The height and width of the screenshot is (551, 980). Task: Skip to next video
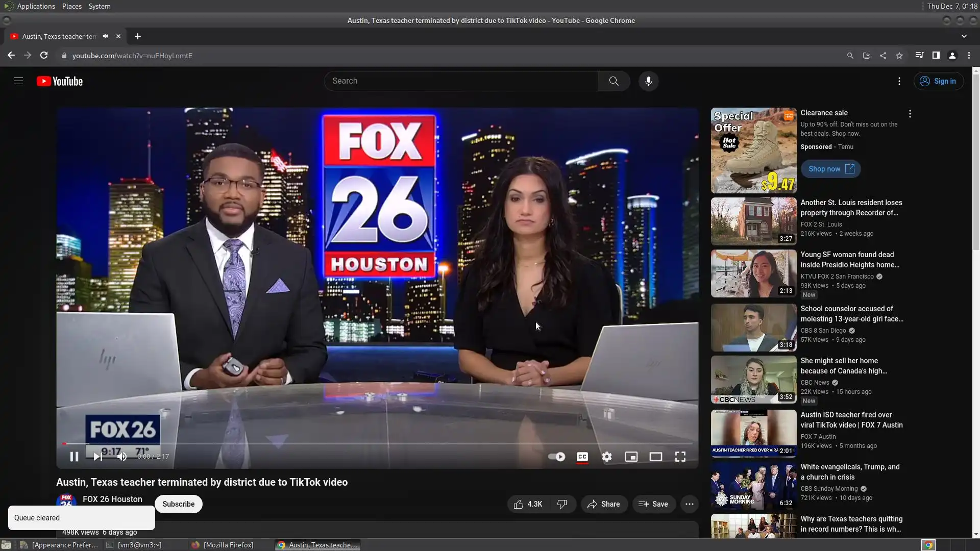click(97, 457)
